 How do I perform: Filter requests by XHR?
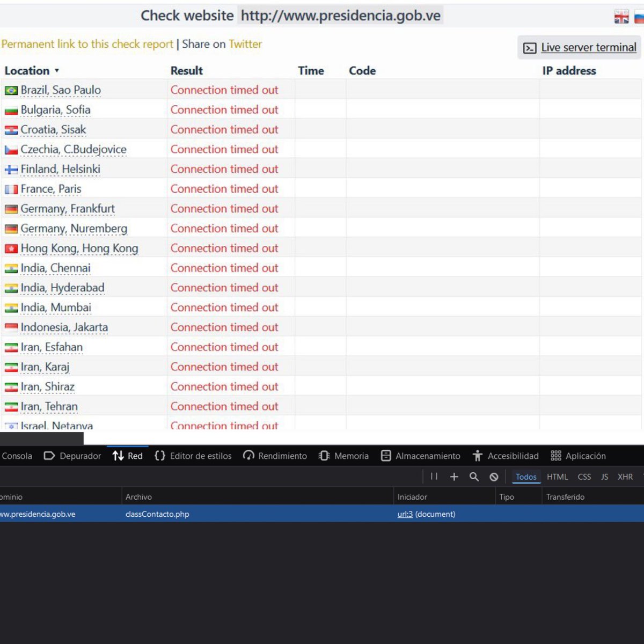pos(625,477)
